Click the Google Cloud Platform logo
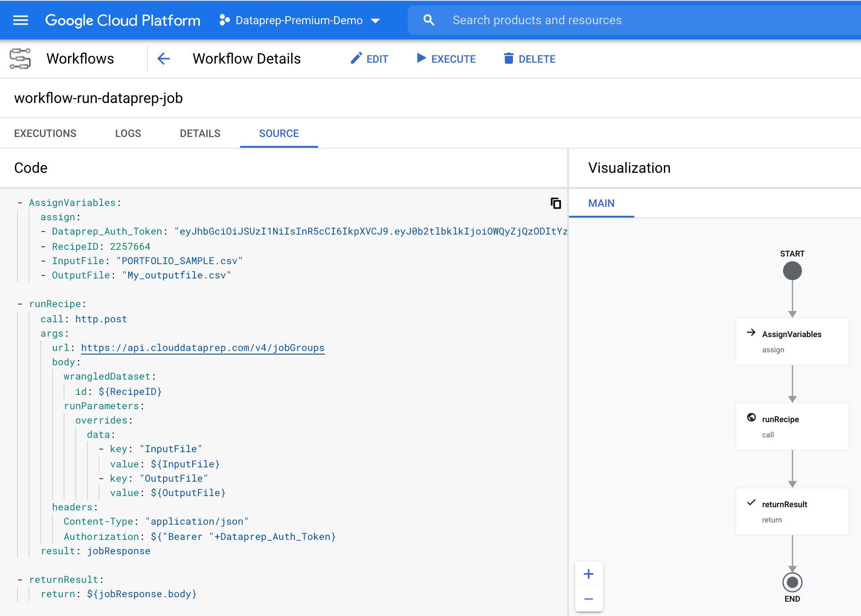Viewport: 861px width, 616px height. point(123,21)
